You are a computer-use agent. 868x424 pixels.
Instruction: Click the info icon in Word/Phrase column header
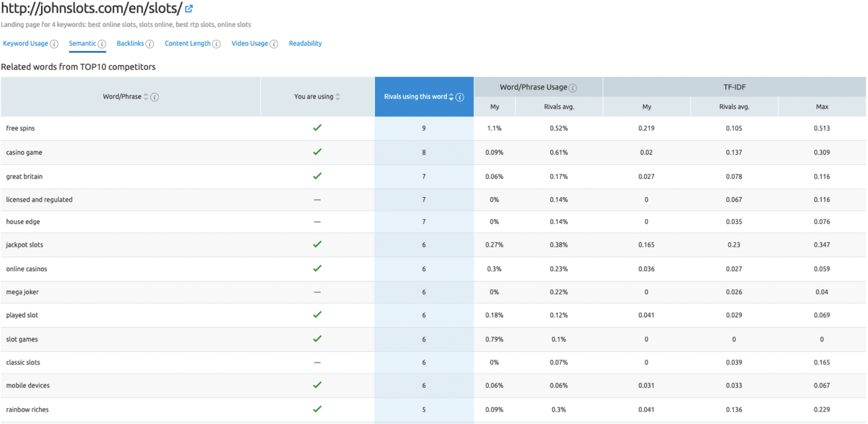(x=155, y=97)
